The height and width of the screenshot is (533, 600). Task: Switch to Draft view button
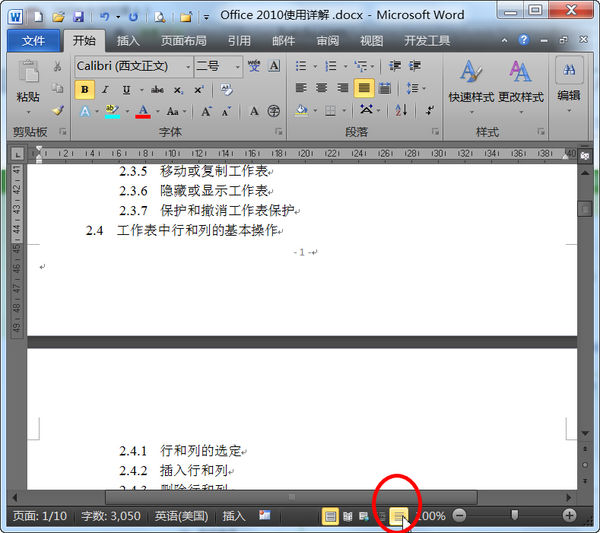tap(399, 516)
